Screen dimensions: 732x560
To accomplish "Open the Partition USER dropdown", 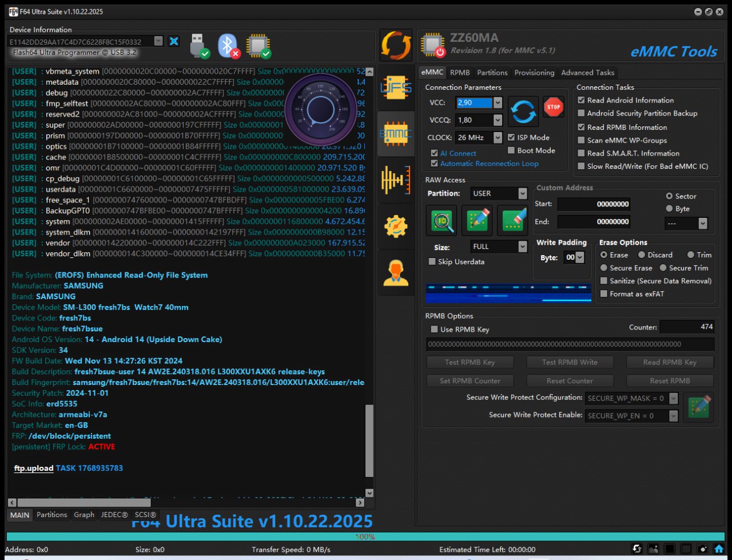I will click(522, 193).
